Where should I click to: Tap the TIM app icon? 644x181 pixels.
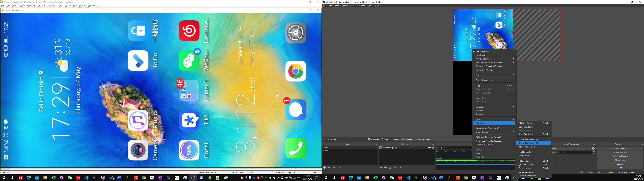click(x=189, y=120)
